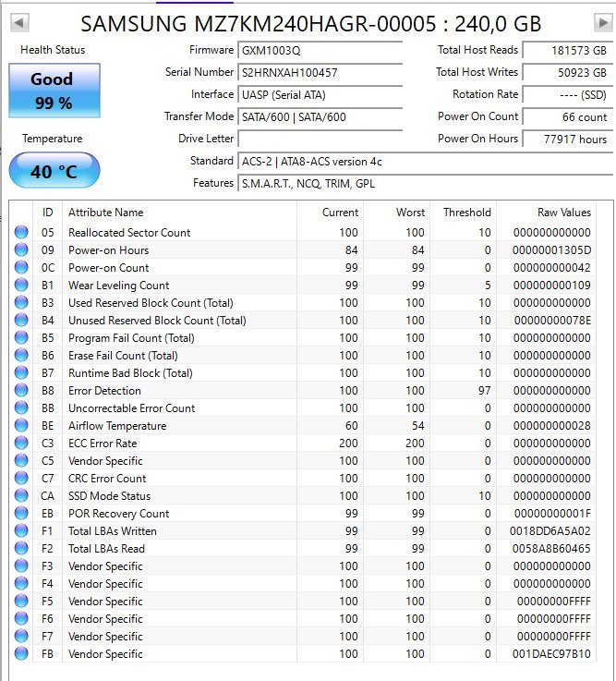
Task: Select raw value 001DAEC97B10 in FB row
Action: click(x=551, y=653)
